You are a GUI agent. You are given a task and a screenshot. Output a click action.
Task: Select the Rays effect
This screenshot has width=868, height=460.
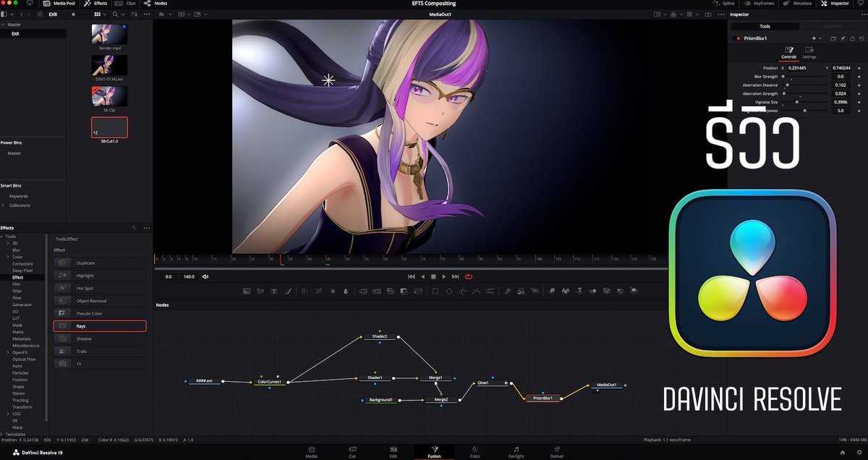100,326
